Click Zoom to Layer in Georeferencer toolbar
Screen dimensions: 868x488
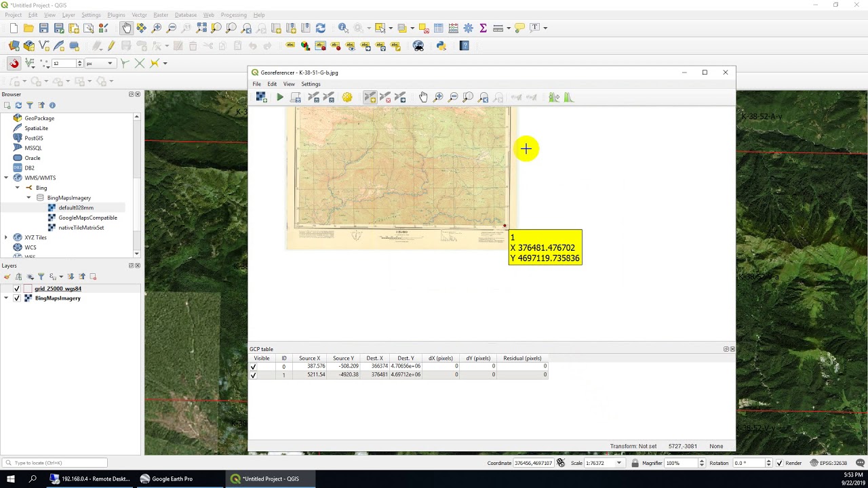click(x=468, y=98)
